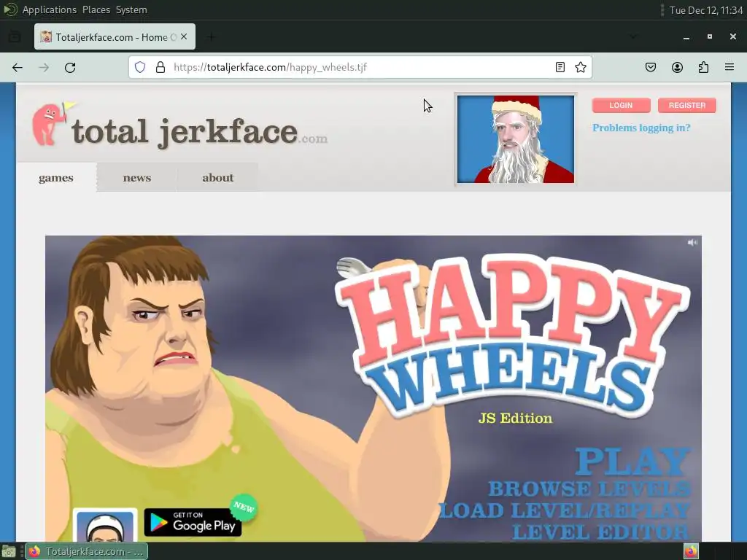The width and height of the screenshot is (747, 560).
Task: Open the LEVEL EDITOR
Action: (x=601, y=531)
